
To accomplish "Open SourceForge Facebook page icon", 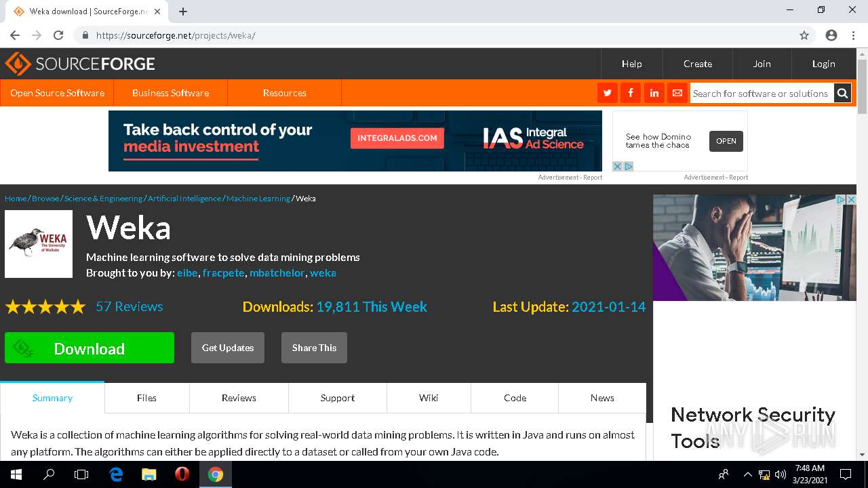I will 631,93.
